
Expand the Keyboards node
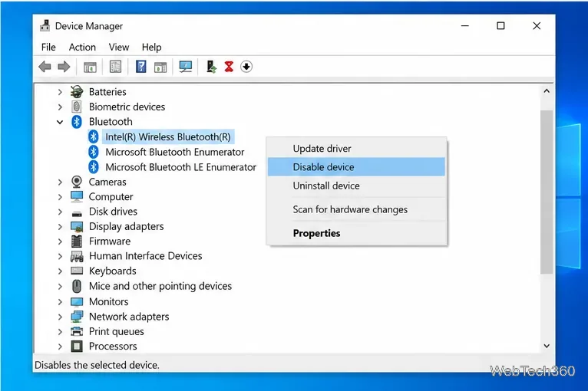point(60,271)
